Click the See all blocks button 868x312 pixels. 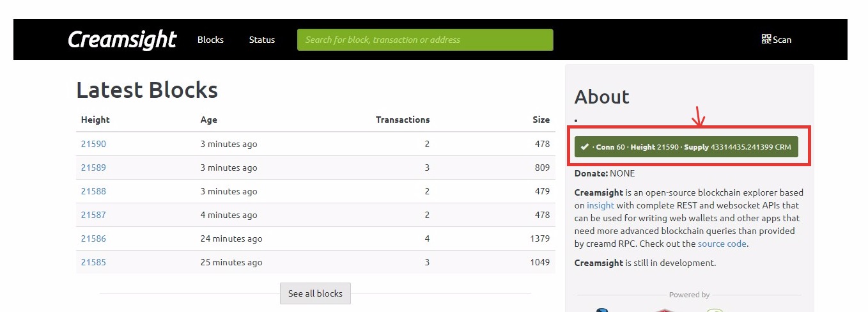pos(315,293)
